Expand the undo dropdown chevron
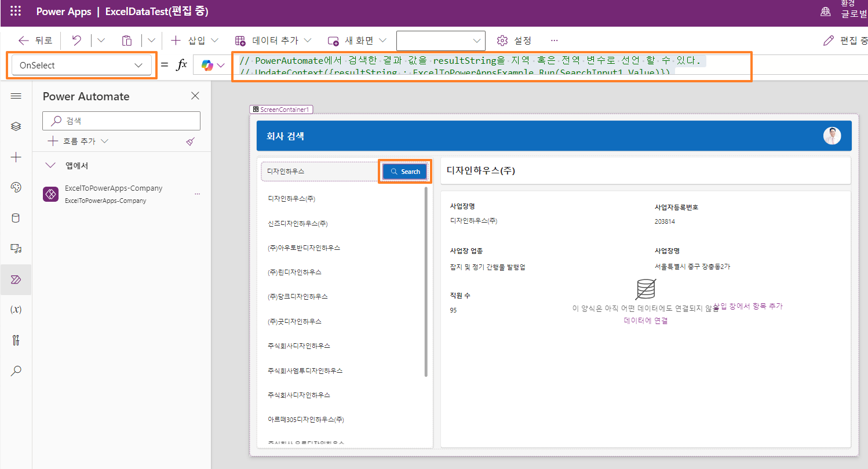 (x=101, y=41)
